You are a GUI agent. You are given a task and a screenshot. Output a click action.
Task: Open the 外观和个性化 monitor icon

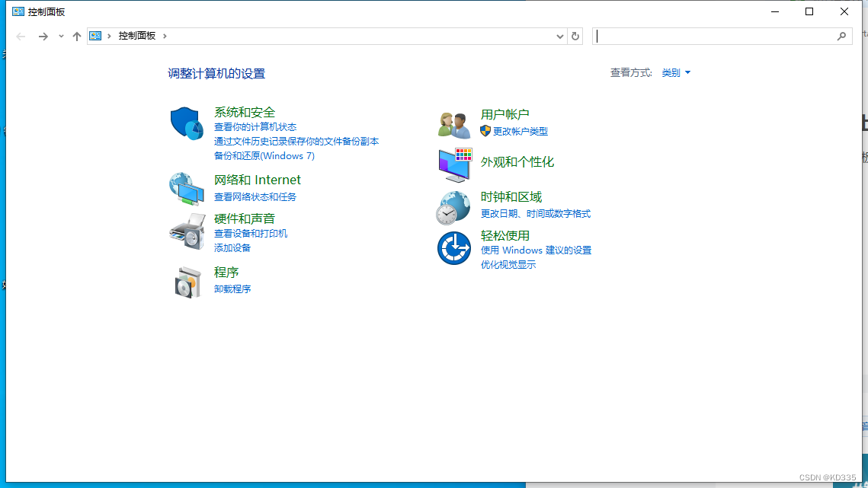455,165
